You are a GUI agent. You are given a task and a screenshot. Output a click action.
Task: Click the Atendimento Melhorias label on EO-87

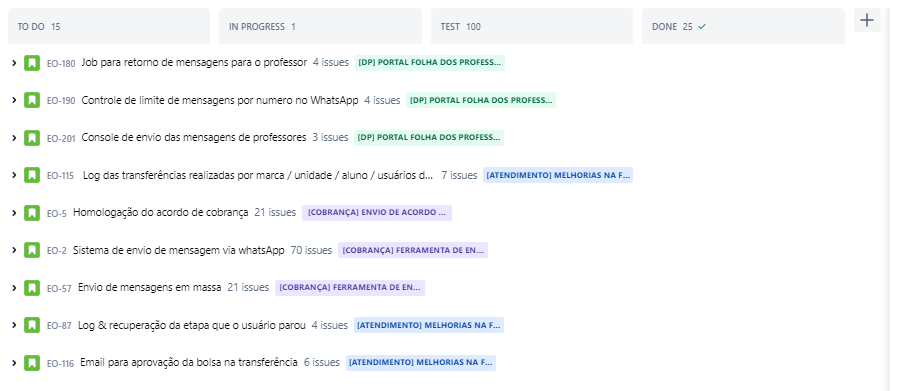point(429,325)
